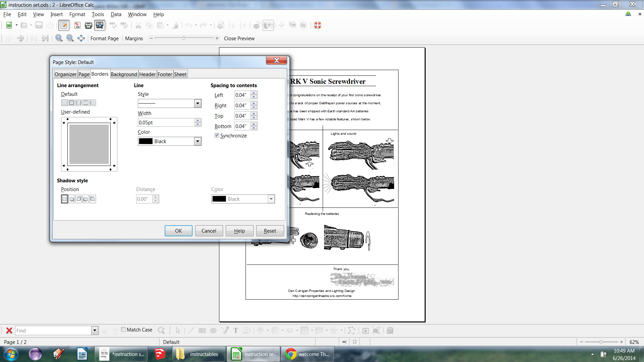
Task: Open the Find history dropdown
Action: (95, 330)
